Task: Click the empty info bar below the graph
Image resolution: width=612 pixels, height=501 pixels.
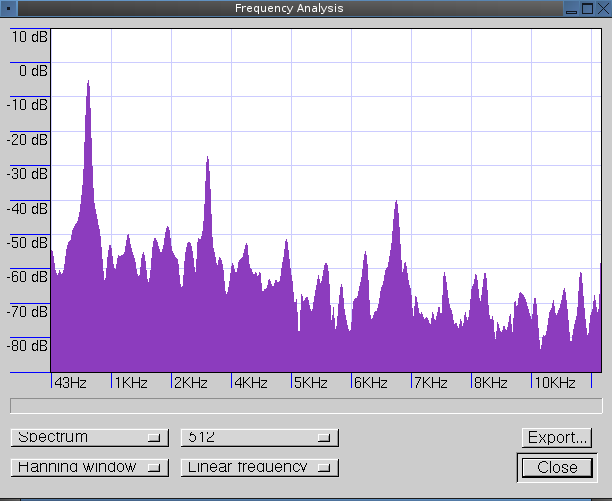Action: (x=306, y=405)
